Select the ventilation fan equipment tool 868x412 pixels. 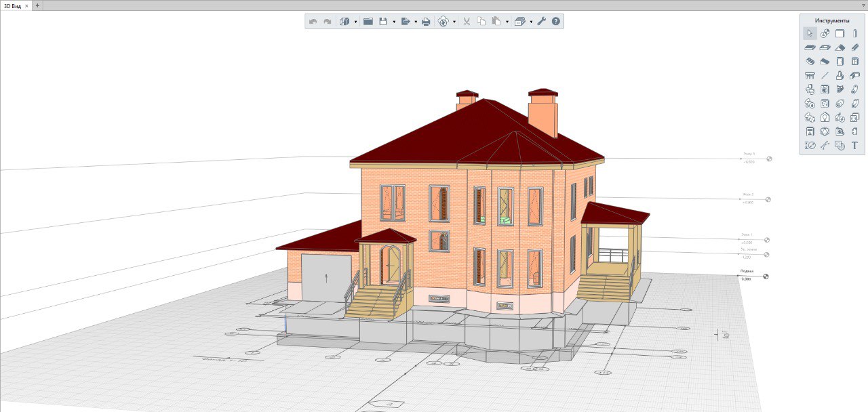click(825, 104)
